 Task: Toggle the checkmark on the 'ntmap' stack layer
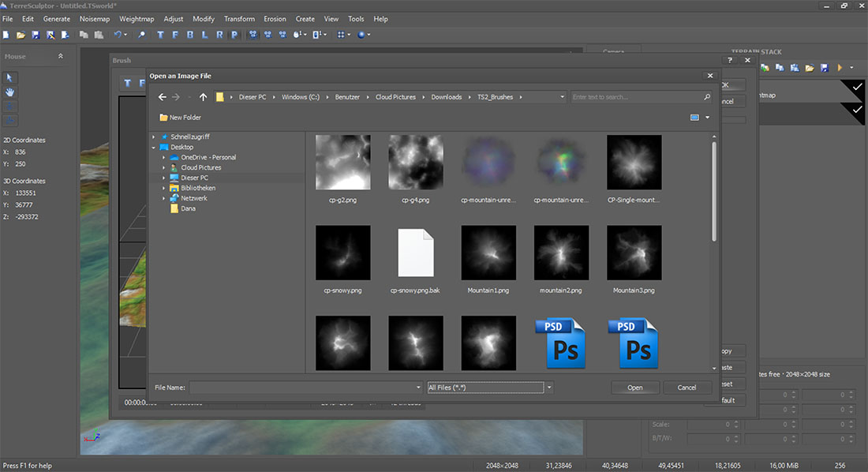(857, 87)
